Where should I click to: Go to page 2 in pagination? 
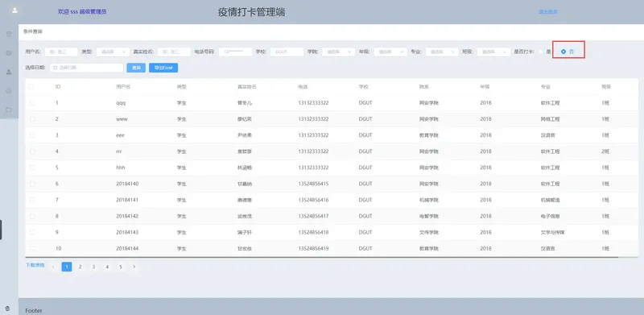(80, 267)
